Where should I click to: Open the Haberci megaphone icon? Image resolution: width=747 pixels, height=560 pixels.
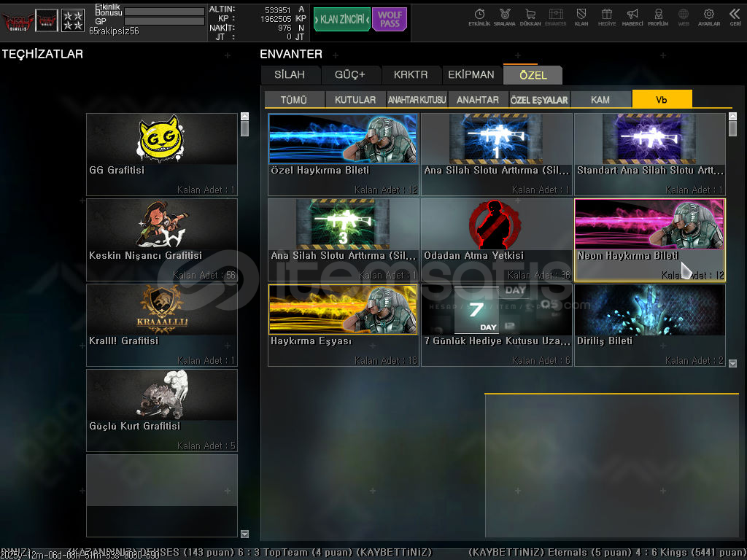pyautogui.click(x=632, y=17)
